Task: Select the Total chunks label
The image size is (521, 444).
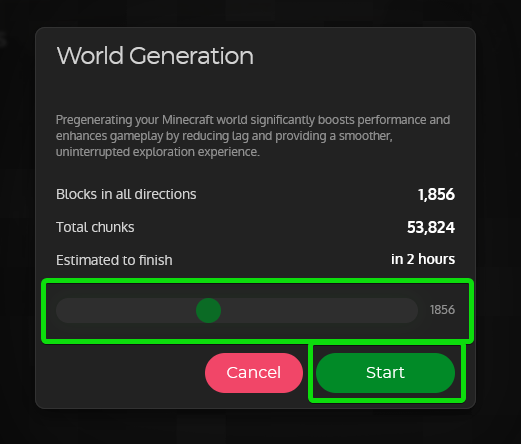Action: [x=95, y=227]
